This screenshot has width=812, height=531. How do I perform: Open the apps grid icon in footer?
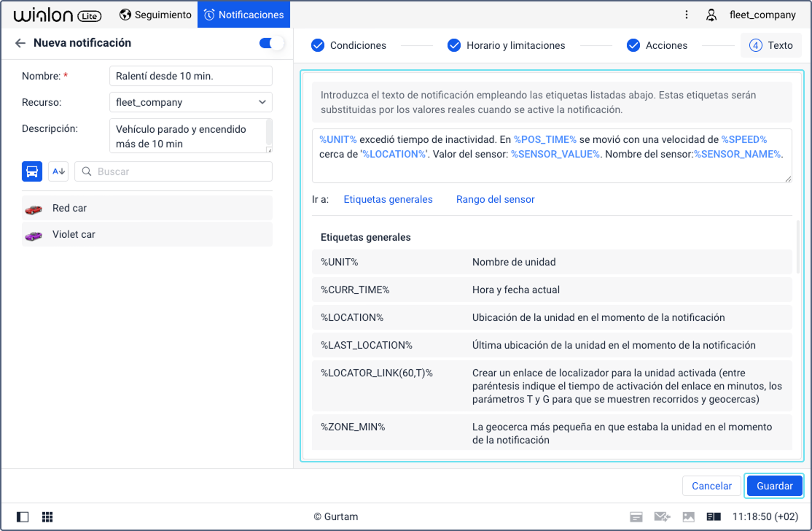click(47, 517)
